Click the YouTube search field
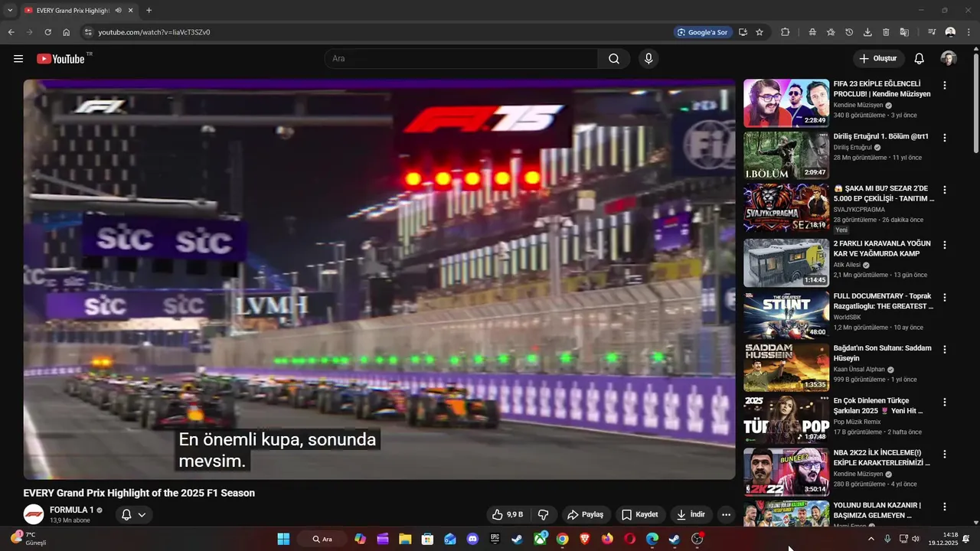 pos(461,59)
